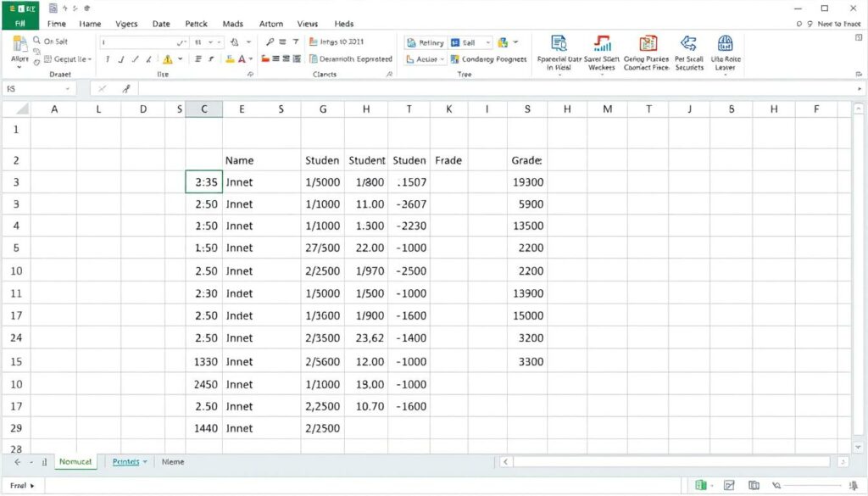Screen dimensions: 868x496
Task: Expand the formula bar with right arrow
Action: [x=860, y=88]
